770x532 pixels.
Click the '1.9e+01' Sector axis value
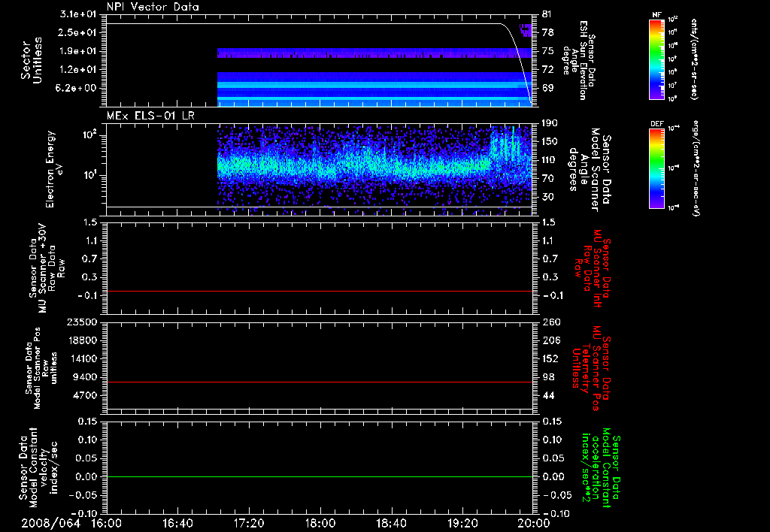[78, 51]
